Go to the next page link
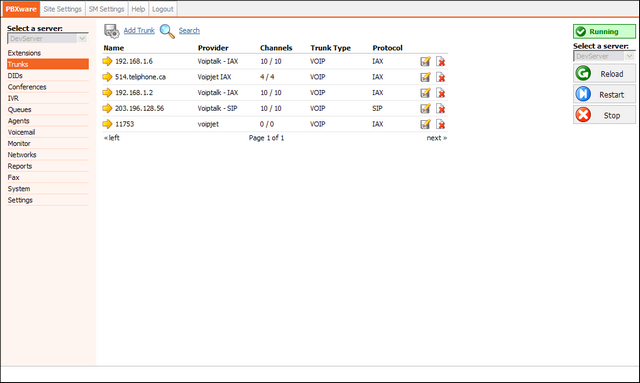The image size is (640, 383). pyautogui.click(x=436, y=138)
